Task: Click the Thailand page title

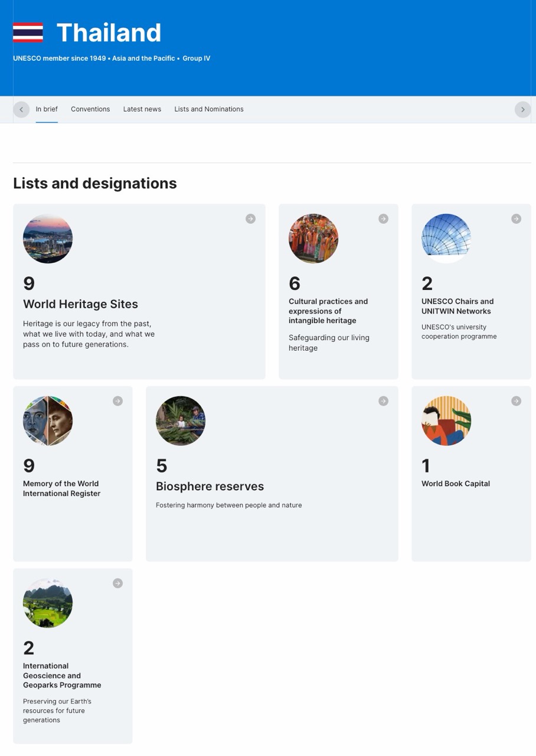Action: click(109, 32)
